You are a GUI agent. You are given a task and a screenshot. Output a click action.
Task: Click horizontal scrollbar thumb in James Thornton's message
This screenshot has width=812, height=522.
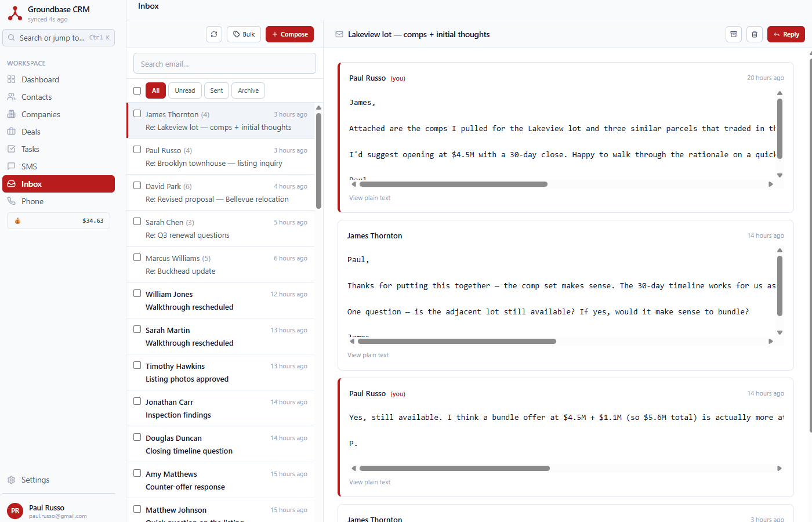[456, 342]
